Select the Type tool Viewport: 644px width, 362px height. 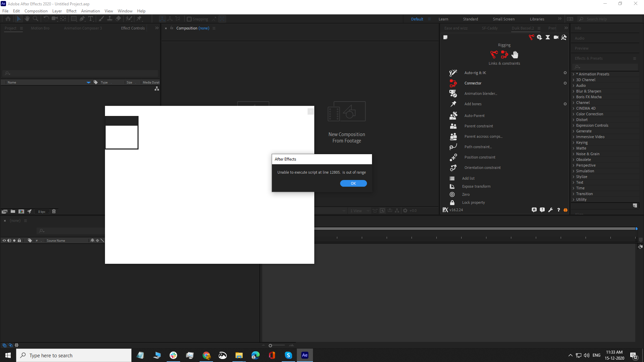pos(91,19)
